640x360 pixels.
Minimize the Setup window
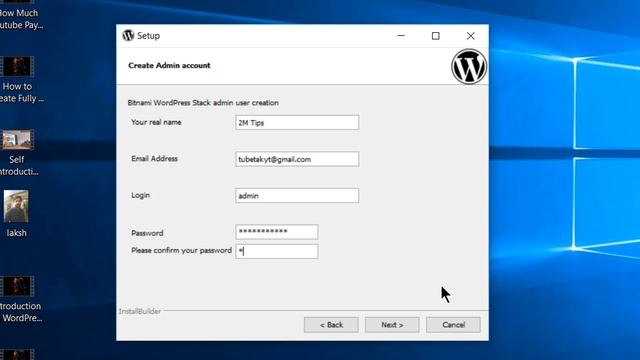401,36
